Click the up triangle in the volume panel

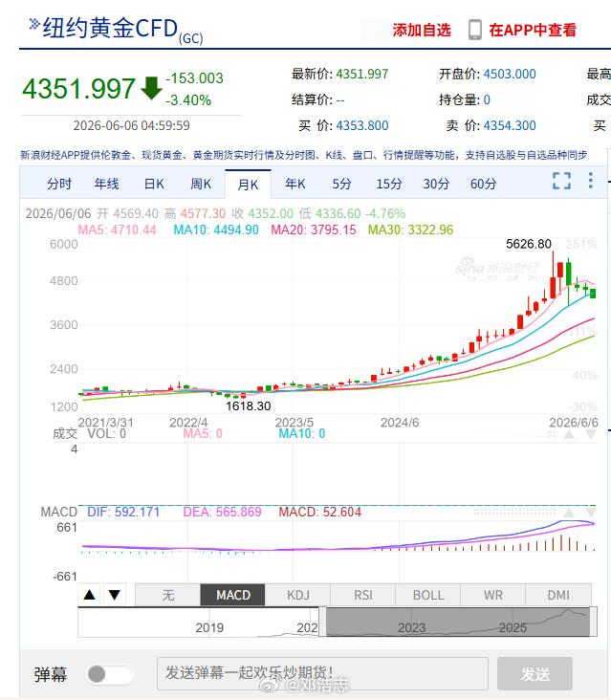pos(569,434)
